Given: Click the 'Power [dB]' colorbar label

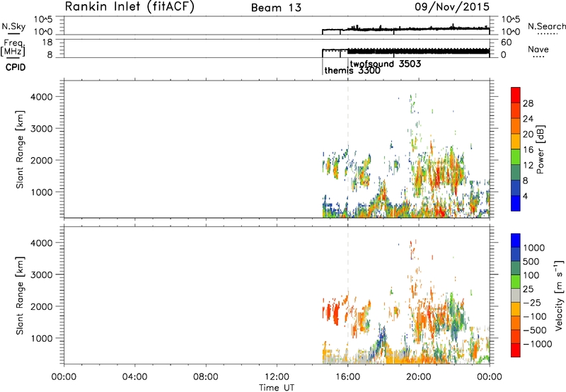Looking at the screenshot, I should point(540,149).
